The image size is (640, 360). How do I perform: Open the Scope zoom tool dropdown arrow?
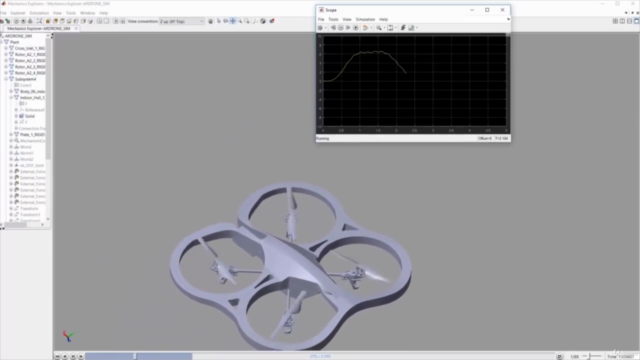(x=384, y=28)
